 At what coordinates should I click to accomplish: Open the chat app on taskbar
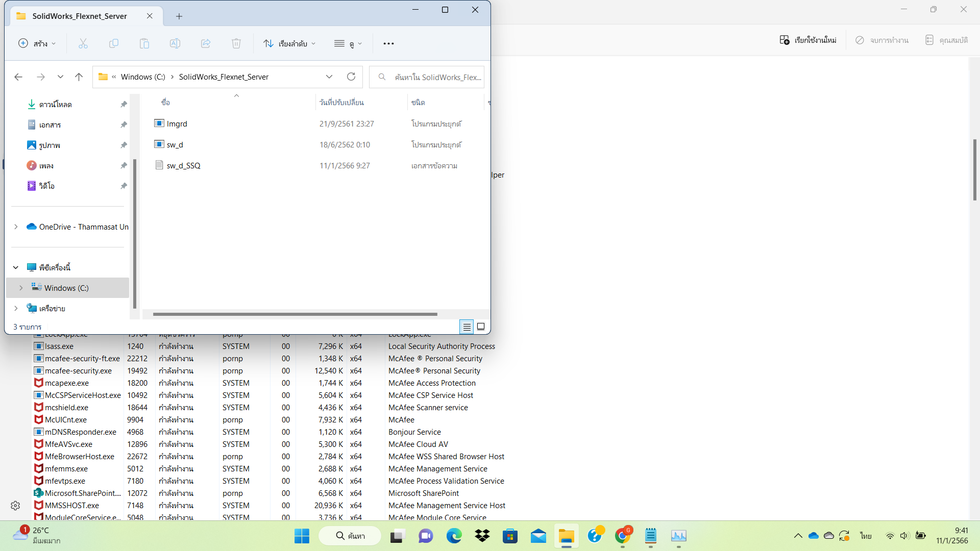click(x=426, y=536)
